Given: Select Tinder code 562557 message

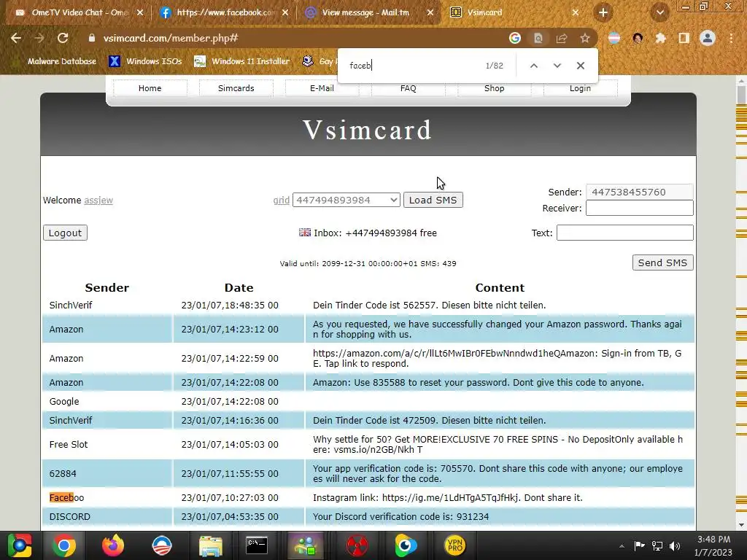Looking at the screenshot, I should pyautogui.click(x=429, y=306).
